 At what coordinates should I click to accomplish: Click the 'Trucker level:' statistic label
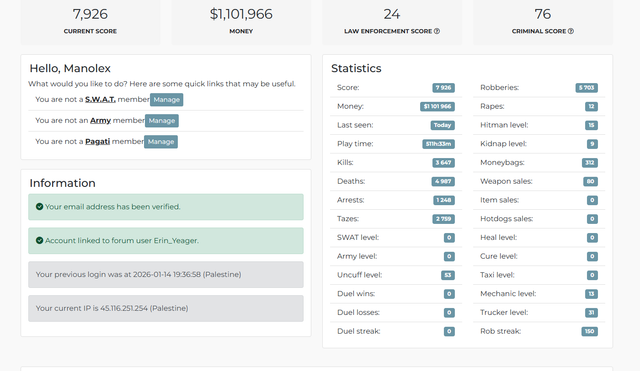pos(504,312)
